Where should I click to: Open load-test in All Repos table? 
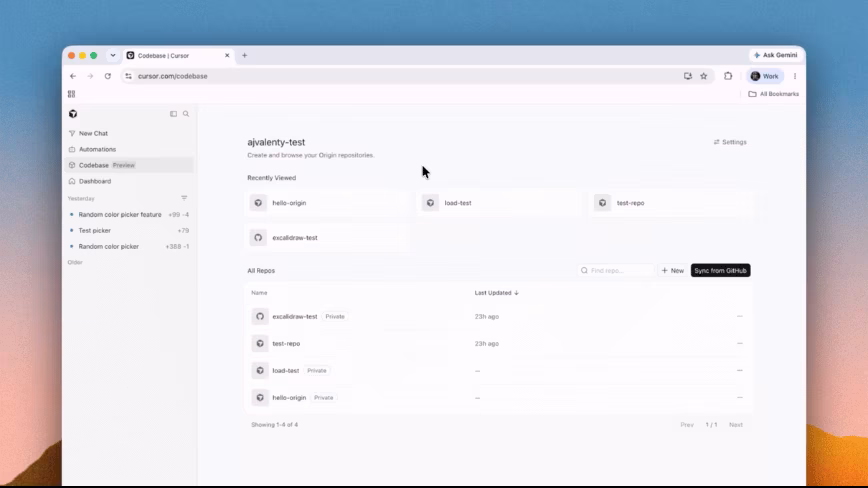click(286, 371)
